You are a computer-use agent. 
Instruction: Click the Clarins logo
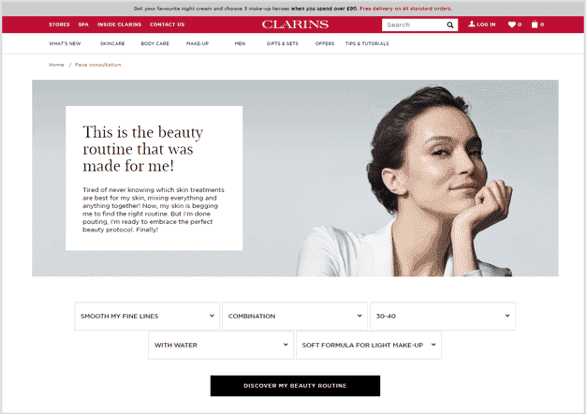pos(295,24)
